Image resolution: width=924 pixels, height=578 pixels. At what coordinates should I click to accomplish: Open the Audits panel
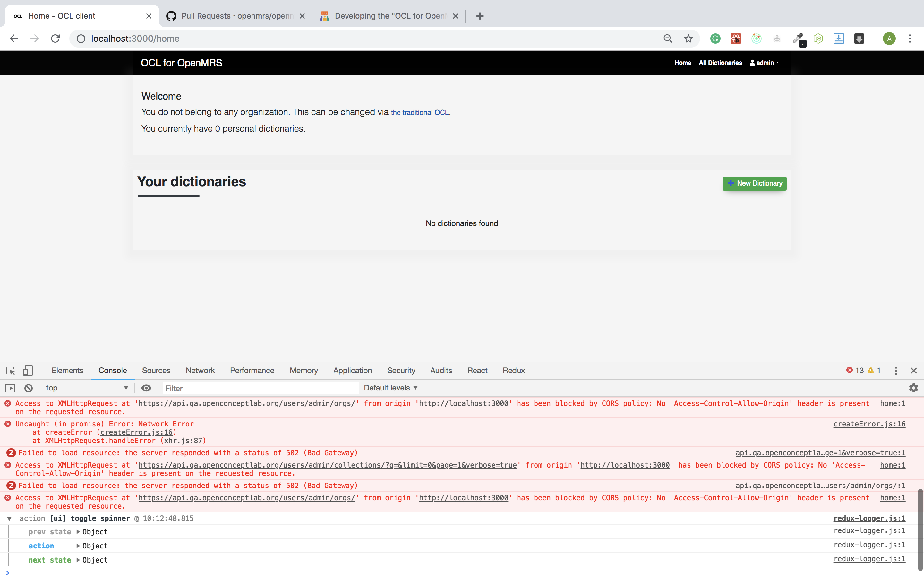441,371
